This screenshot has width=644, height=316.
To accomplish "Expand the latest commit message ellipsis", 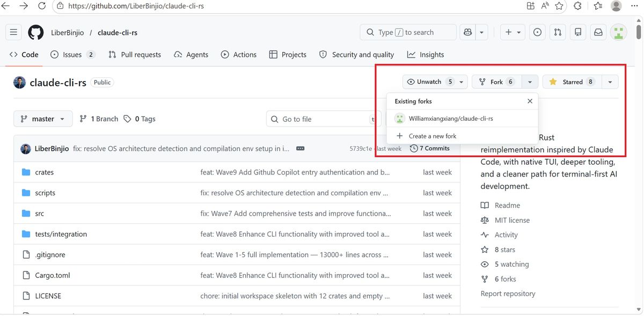I will coord(300,149).
